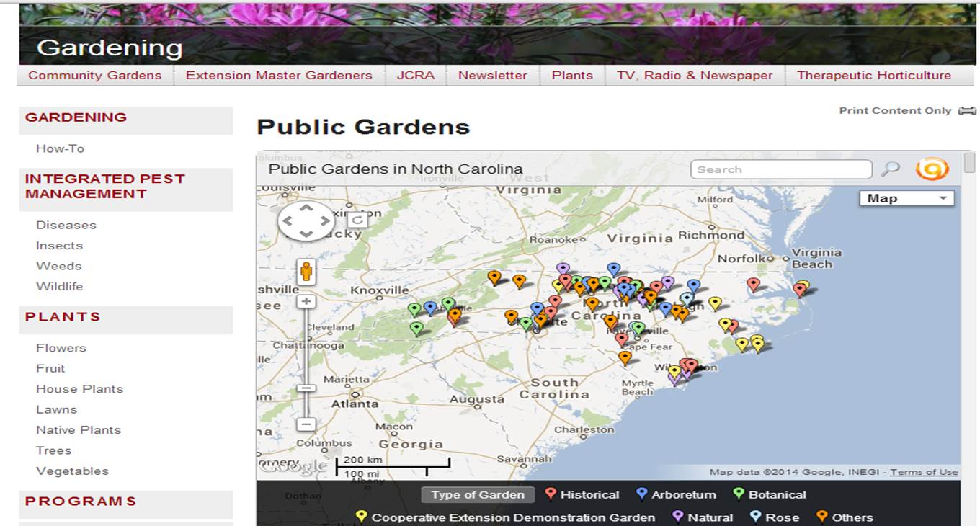Open the Diseases sidebar link

pyautogui.click(x=66, y=225)
